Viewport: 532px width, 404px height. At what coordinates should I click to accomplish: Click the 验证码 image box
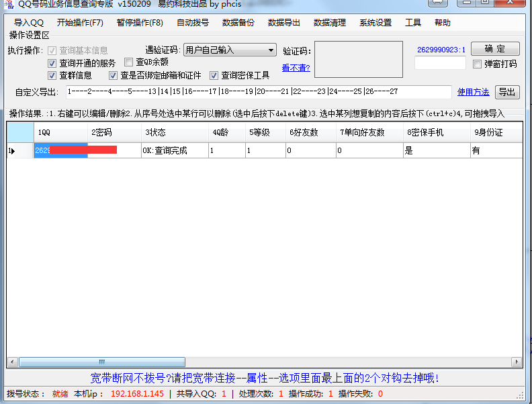(359, 59)
